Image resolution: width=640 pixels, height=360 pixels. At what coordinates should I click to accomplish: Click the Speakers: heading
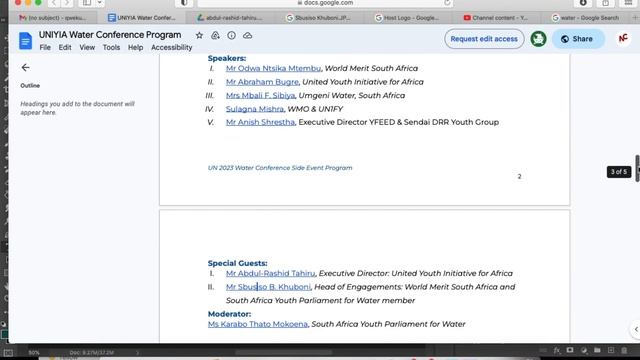pos(227,58)
